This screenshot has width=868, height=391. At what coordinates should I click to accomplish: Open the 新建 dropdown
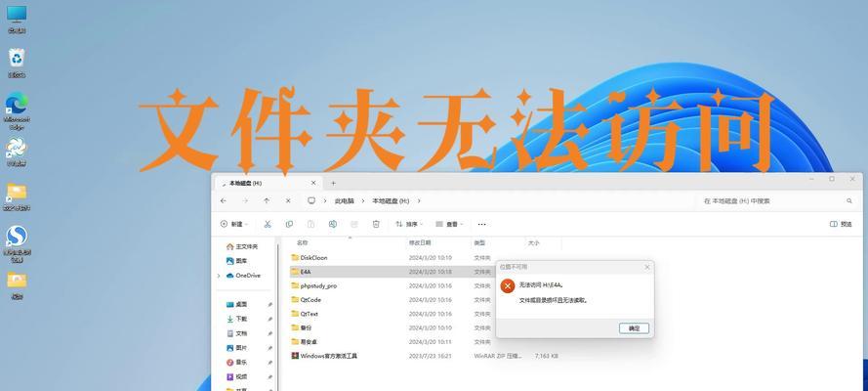pyautogui.click(x=234, y=224)
